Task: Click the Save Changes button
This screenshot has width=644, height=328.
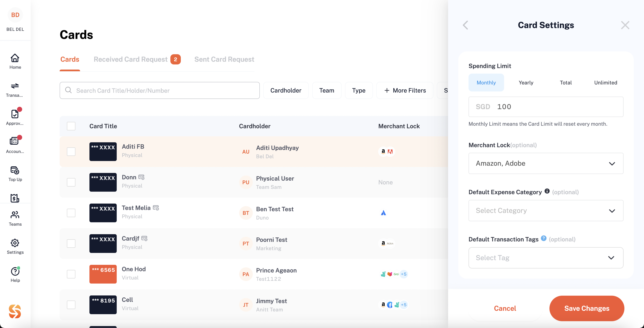Action: pos(587,308)
